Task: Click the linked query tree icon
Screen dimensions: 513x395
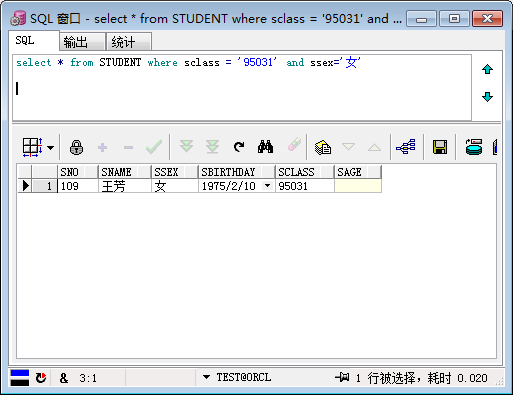Action: tap(406, 147)
